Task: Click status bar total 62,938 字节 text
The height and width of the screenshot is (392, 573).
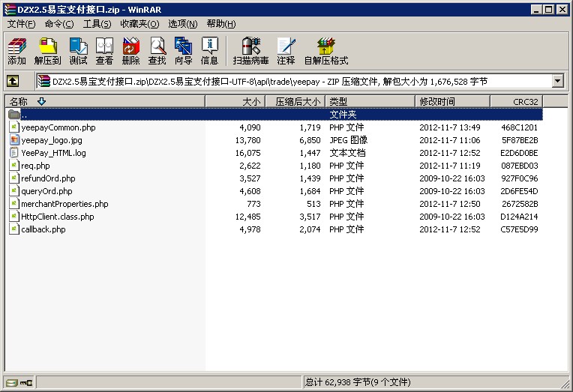Action: [x=358, y=382]
